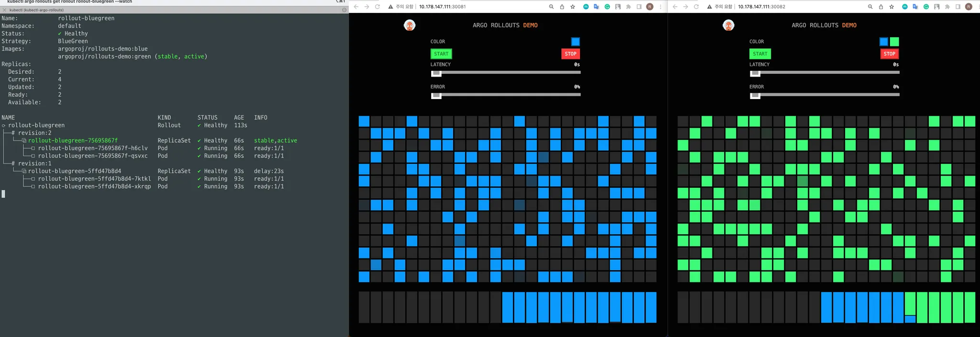This screenshot has width=980, height=337.
Task: Open zoom magnifier in 30081 browser toolbar
Action: (551, 7)
